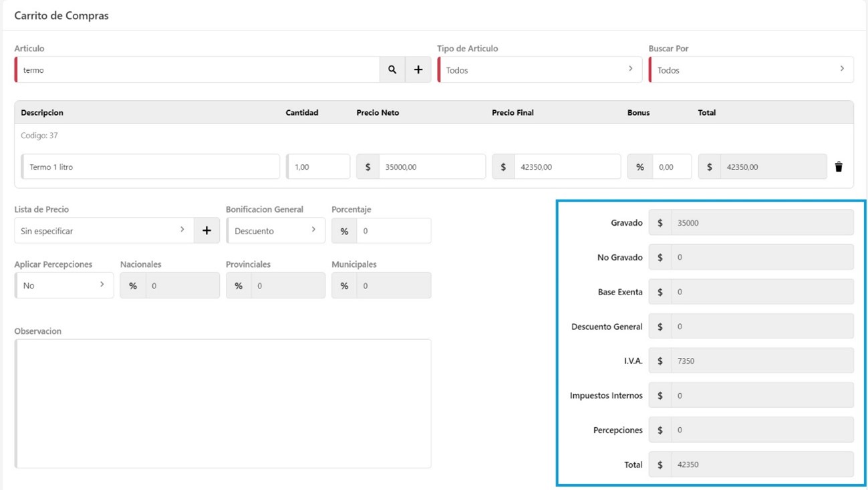868x490 pixels.
Task: Delete Termo 1 litro with trash icon
Action: [x=839, y=167]
